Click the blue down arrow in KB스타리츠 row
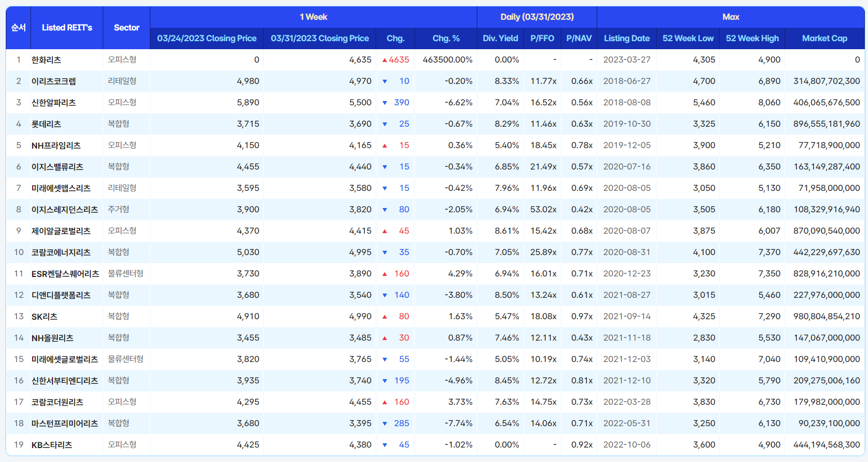The width and height of the screenshot is (868, 462). point(385,445)
